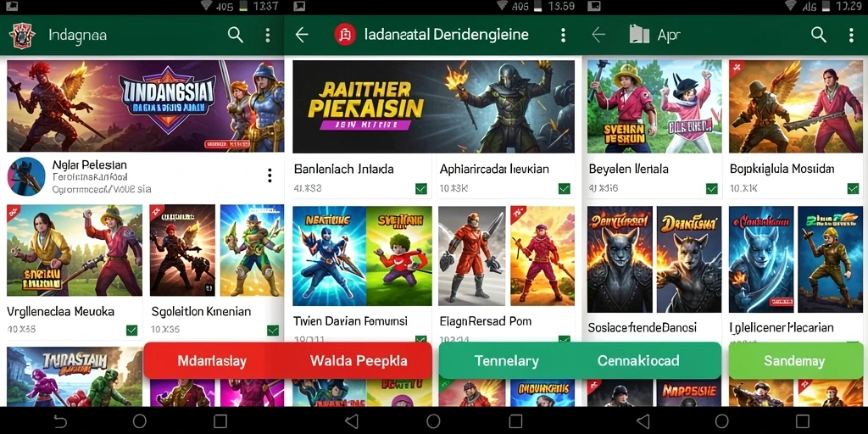
Task: Open the Raither Piekaisin featured banner
Action: click(433, 106)
